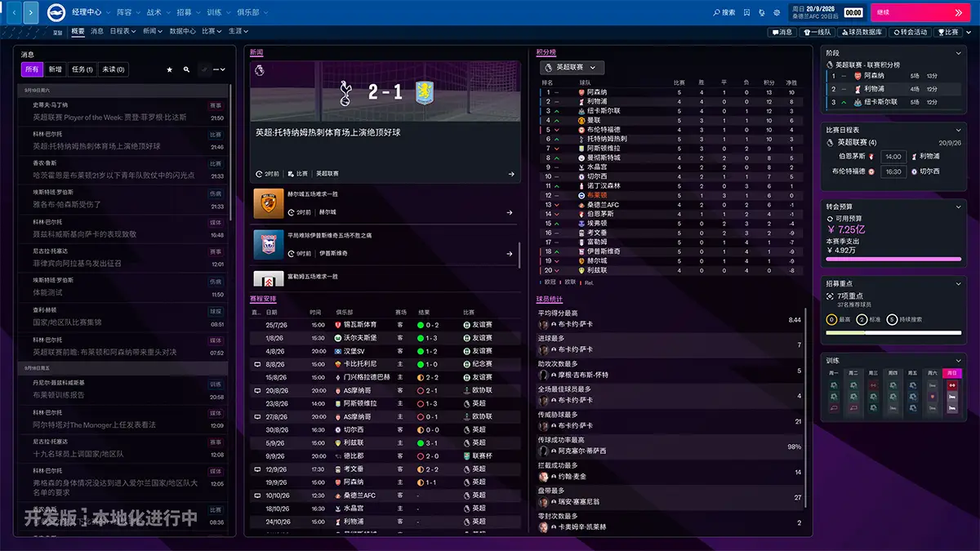Viewport: 980px width, 551px height.
Task: Click the Aston Villa crest in the scoreline
Action: [423, 92]
